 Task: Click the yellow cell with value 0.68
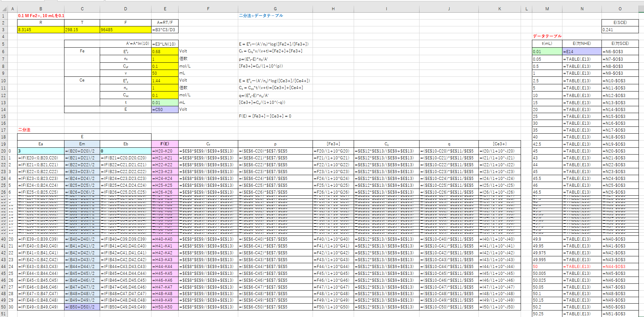tap(165, 51)
